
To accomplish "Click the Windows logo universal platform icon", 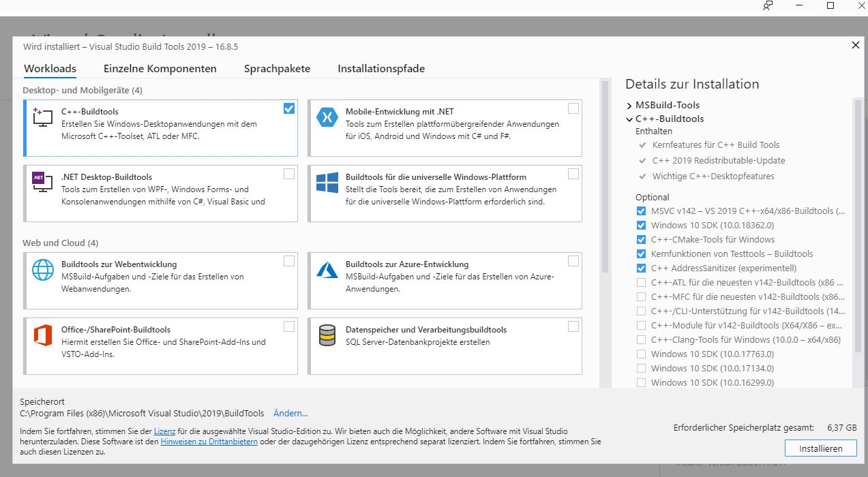I will pyautogui.click(x=327, y=183).
